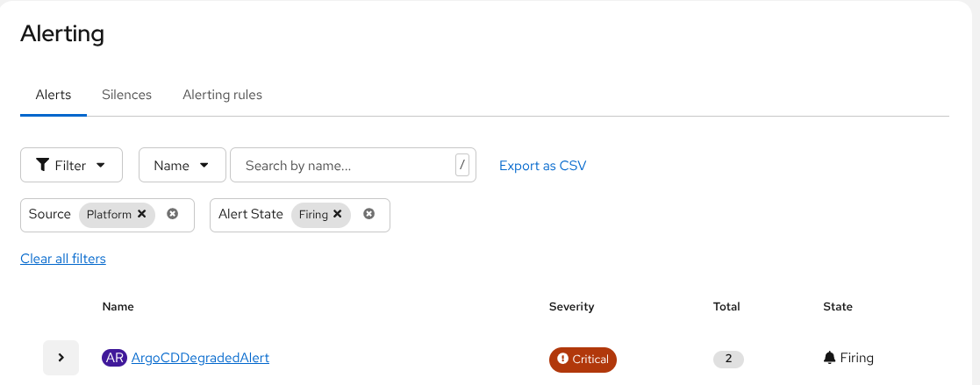Clear the entire Source filter group
The height and width of the screenshot is (385, 980).
[x=173, y=214]
